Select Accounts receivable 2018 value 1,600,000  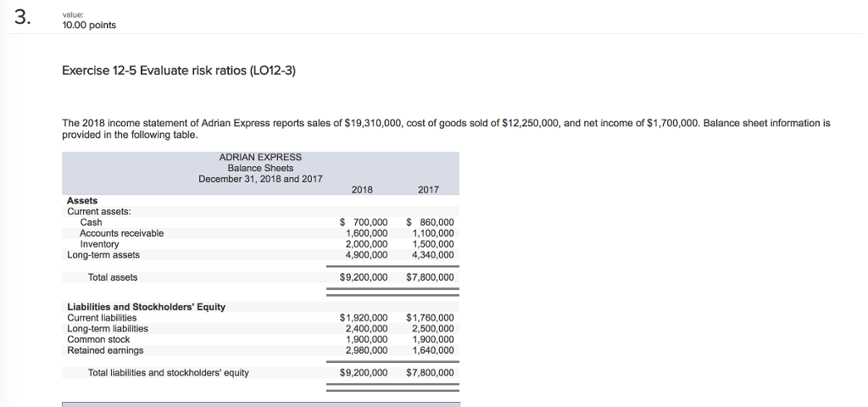click(366, 233)
